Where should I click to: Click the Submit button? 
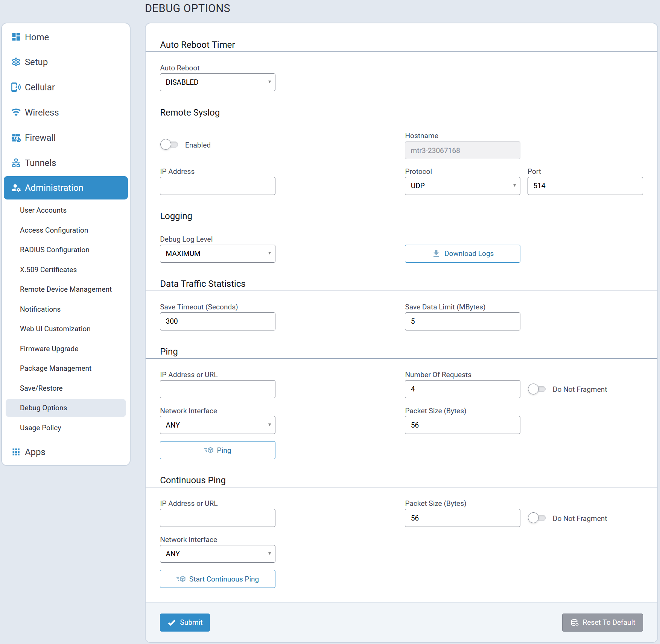(185, 623)
